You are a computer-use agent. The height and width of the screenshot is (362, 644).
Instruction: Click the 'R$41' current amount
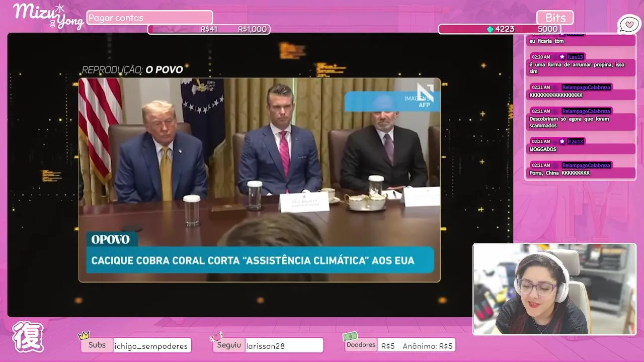[x=209, y=29]
